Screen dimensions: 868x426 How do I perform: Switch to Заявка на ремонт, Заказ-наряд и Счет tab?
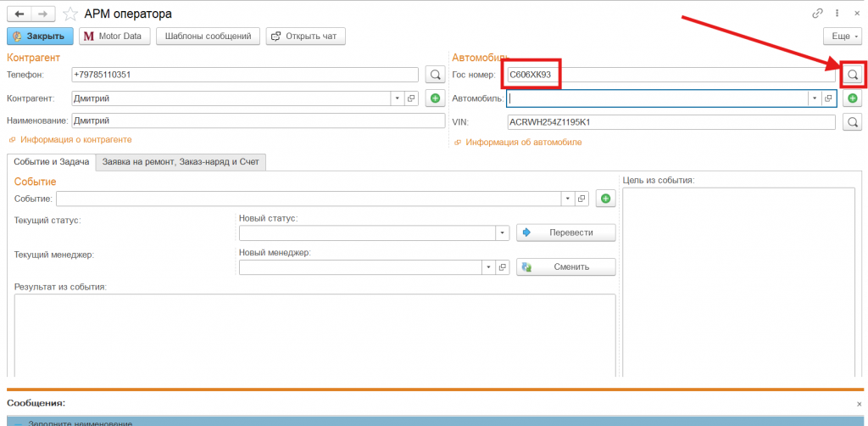point(181,161)
